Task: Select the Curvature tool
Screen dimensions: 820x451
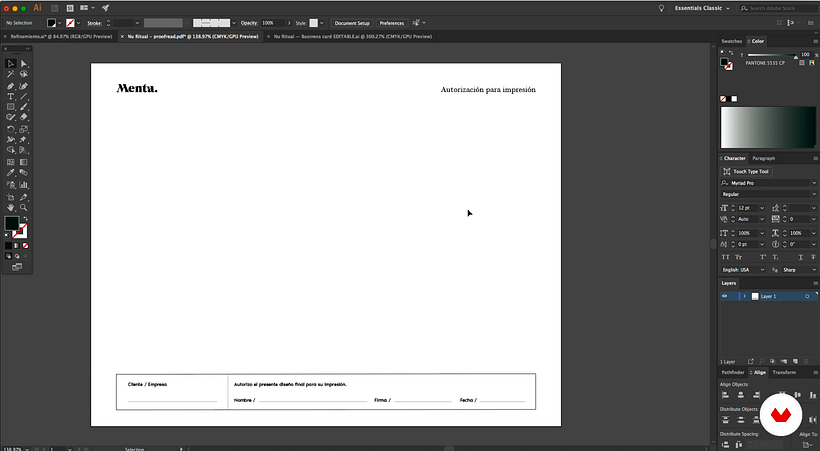Action: pos(24,86)
